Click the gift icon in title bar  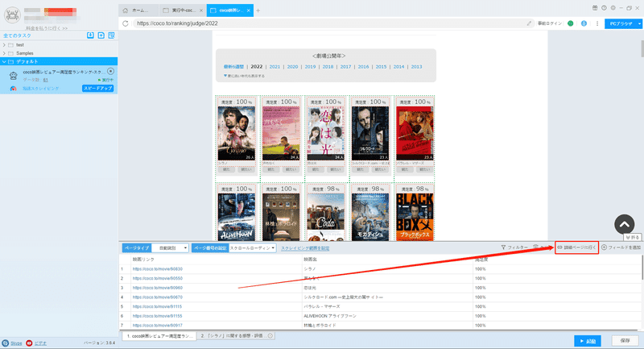point(595,8)
